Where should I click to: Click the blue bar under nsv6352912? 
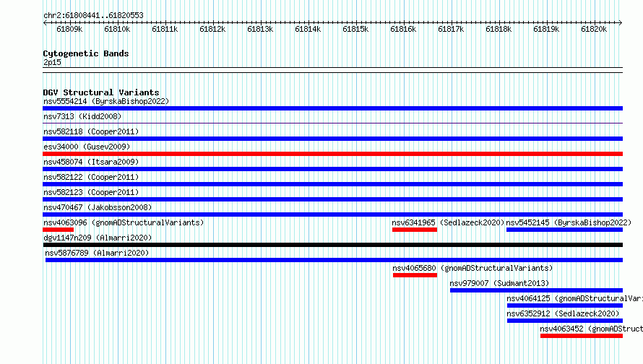tap(565, 321)
